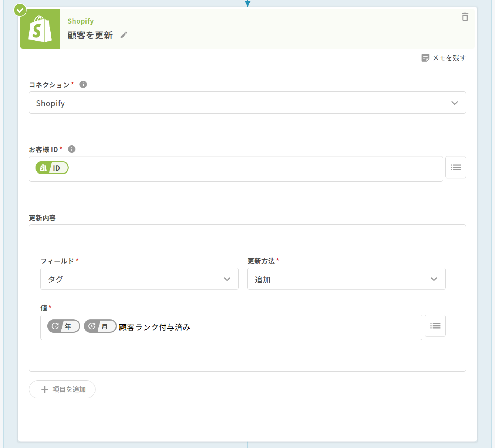Image resolution: width=495 pixels, height=448 pixels.
Task: Click the green checkmark status badge
Action: pos(20,10)
